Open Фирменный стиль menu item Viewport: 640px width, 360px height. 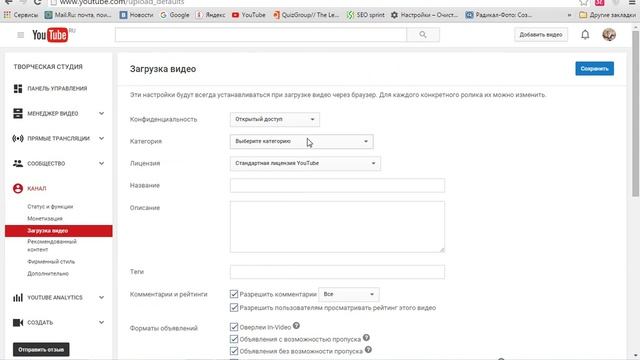coord(51,262)
